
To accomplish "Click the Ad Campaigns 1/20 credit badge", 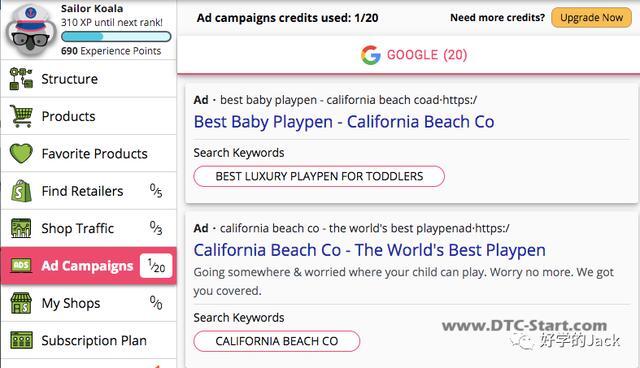I will 156,266.
